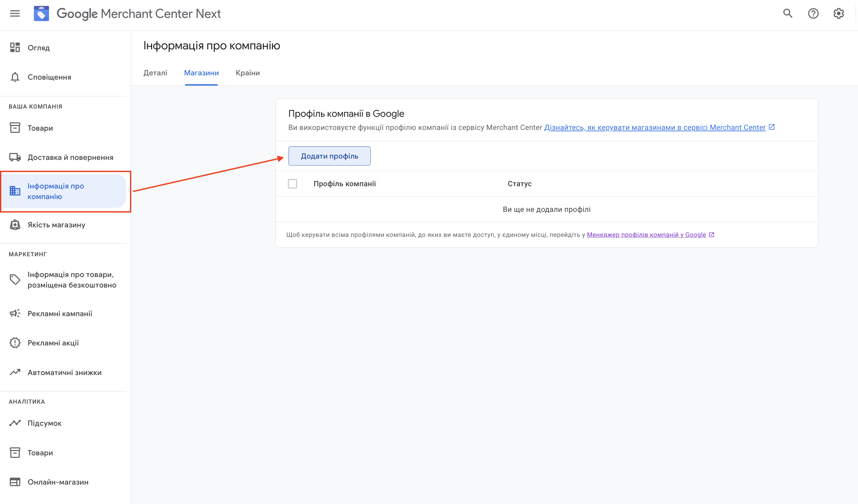This screenshot has width=858, height=504.
Task: Click the Профіль компанії в Google heading
Action: 346,113
